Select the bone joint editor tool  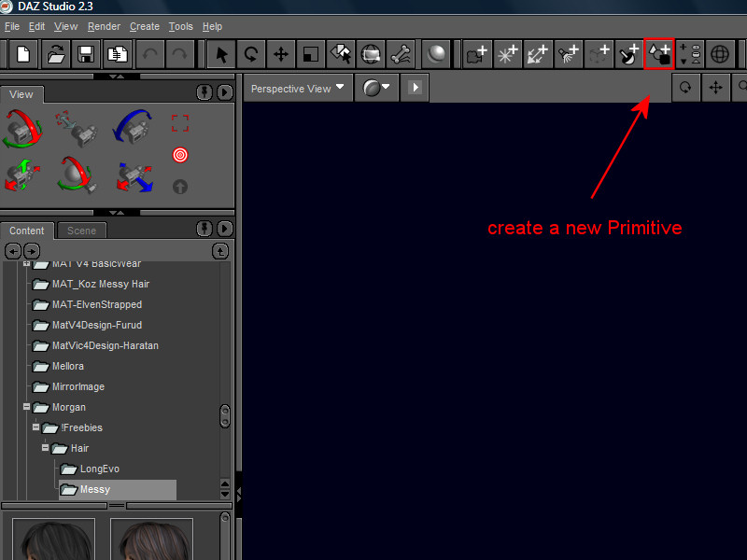(x=401, y=54)
